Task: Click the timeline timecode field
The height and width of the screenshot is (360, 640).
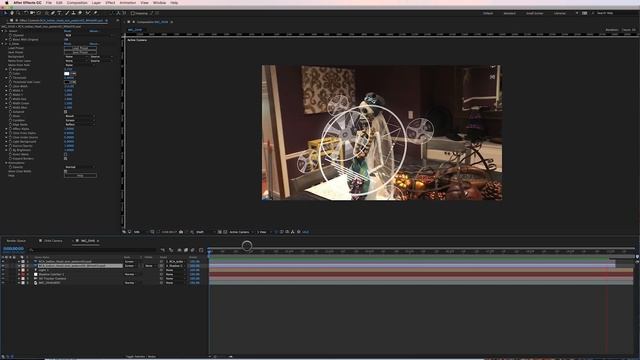Action: 13,249
